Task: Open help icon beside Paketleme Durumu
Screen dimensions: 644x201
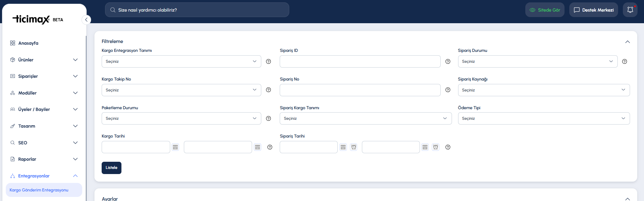Action: (268, 118)
